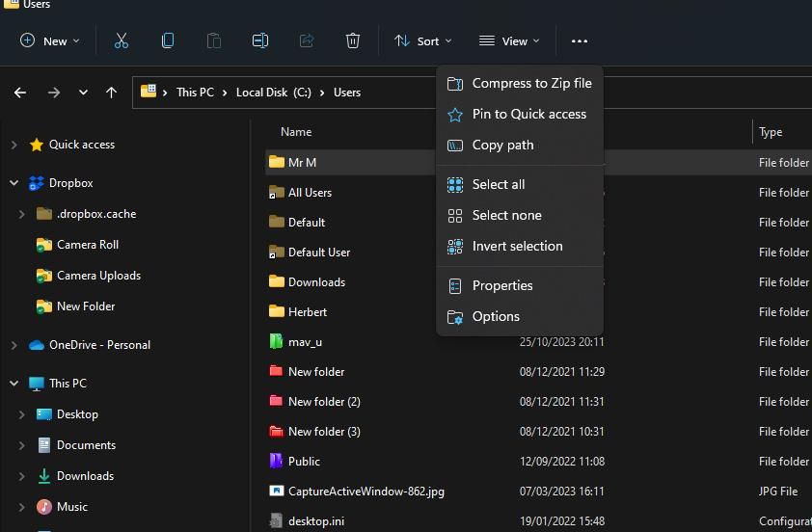Viewport: 812px width, 532px height.
Task: Open the New item dropdown
Action: click(x=50, y=40)
